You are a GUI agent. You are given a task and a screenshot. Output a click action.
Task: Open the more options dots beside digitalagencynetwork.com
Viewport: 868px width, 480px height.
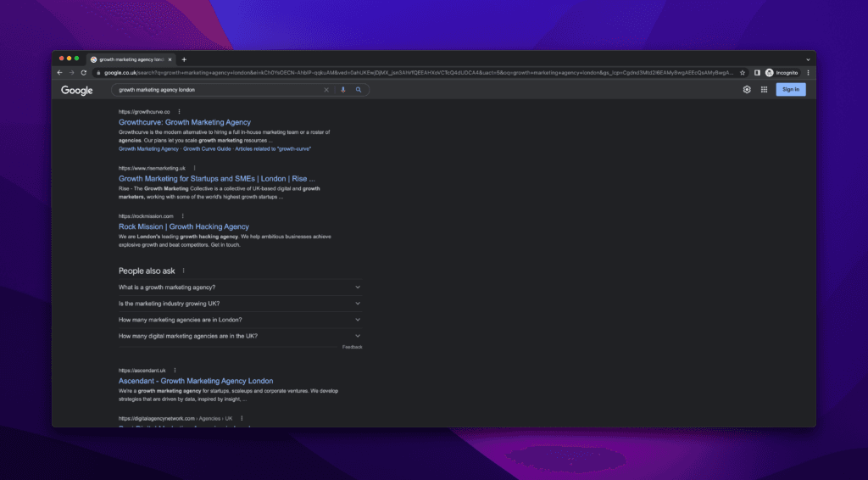242,418
